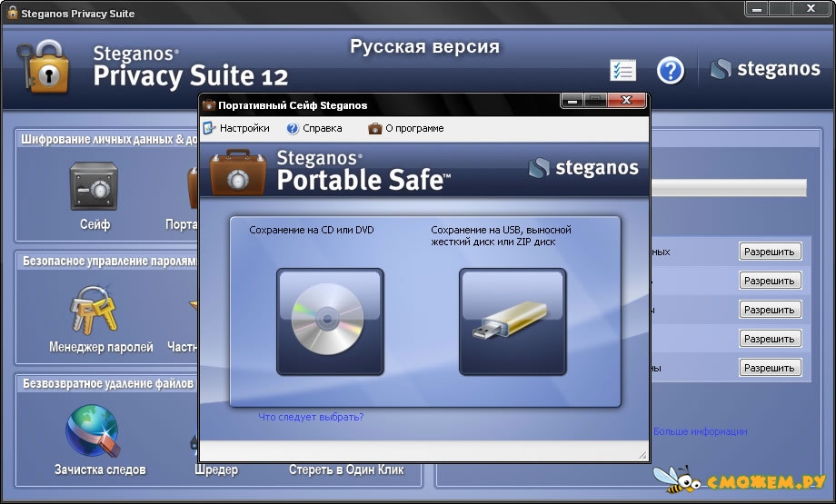Click Менеджер паролей label
Screen dimensions: 836x504
click(x=101, y=348)
